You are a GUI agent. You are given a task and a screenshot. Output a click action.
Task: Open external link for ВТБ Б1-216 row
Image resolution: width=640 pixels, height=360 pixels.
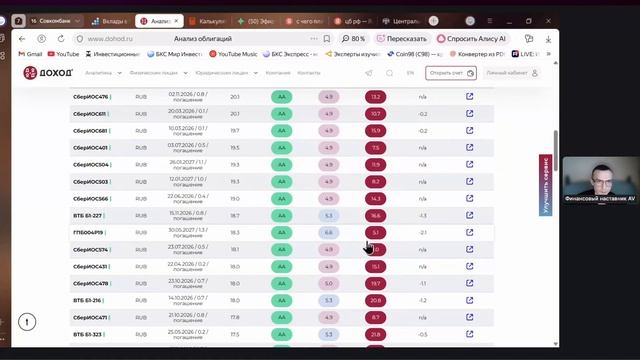click(x=469, y=300)
